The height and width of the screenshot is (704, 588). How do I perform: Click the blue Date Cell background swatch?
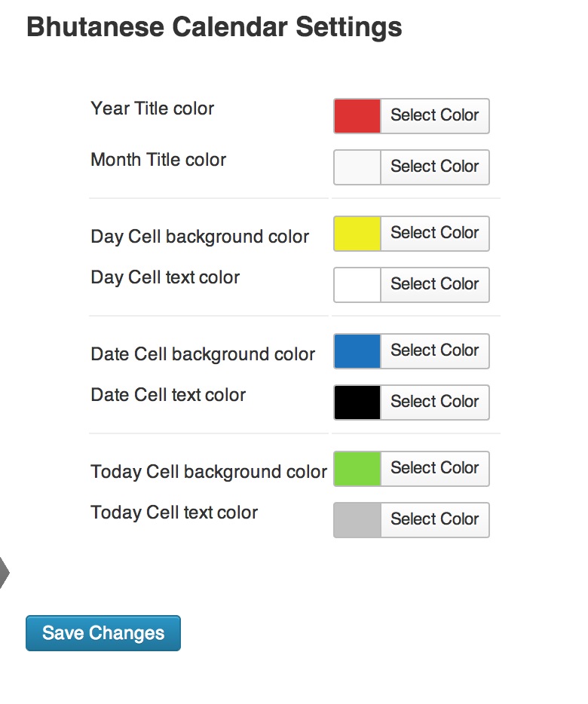click(357, 351)
